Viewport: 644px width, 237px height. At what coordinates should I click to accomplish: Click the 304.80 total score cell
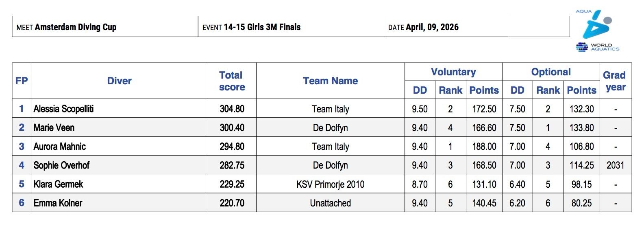(x=232, y=109)
